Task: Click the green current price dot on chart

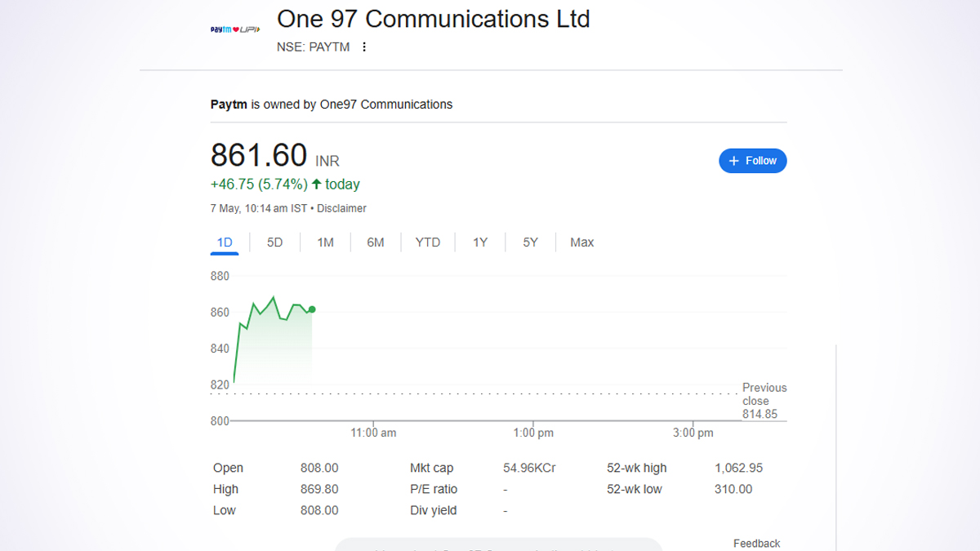Action: [312, 309]
